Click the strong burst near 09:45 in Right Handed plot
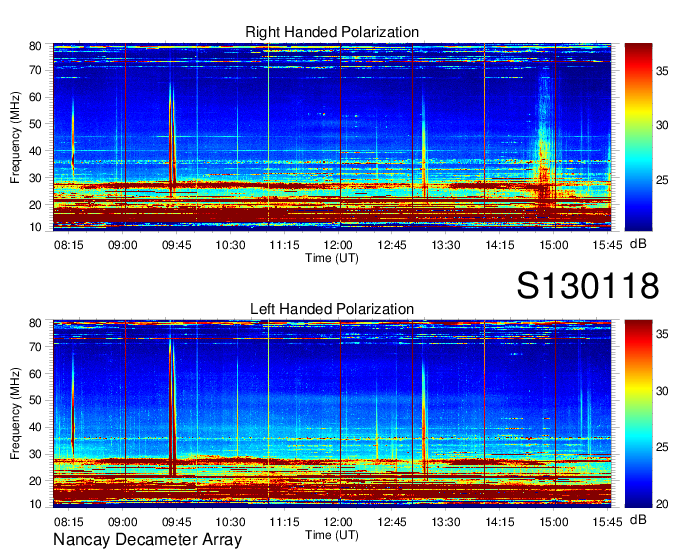 (173, 139)
